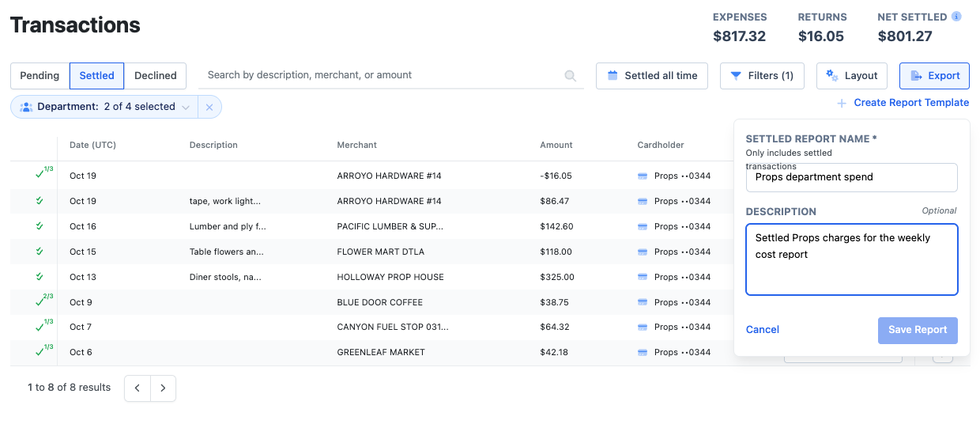Click the 'tape, work light...' description
Screen dimensions: 980x443
[x=225, y=201]
